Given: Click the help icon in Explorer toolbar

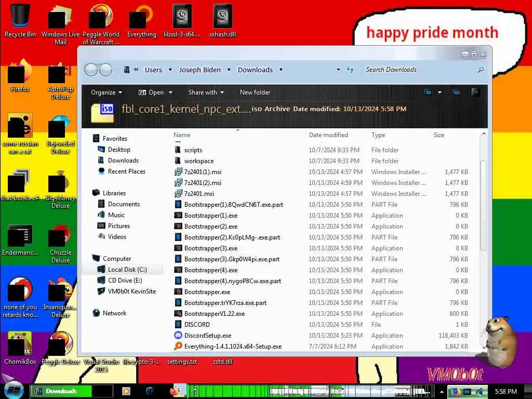Looking at the screenshot, I should coord(475,92).
